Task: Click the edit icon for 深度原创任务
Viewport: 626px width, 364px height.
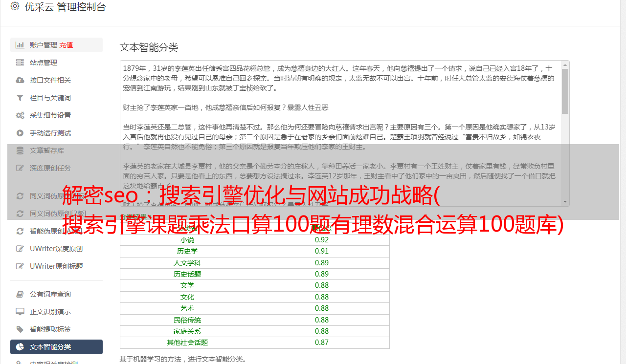Action: pos(20,168)
